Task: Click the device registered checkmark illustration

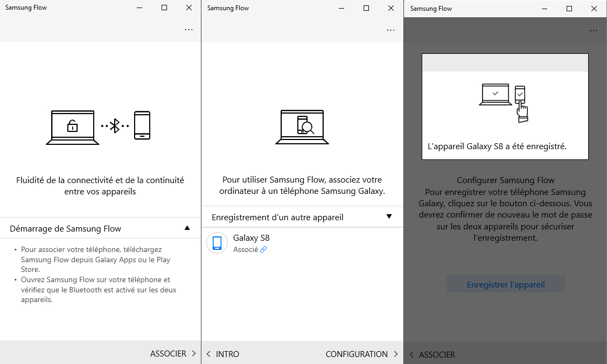Action: (504, 103)
